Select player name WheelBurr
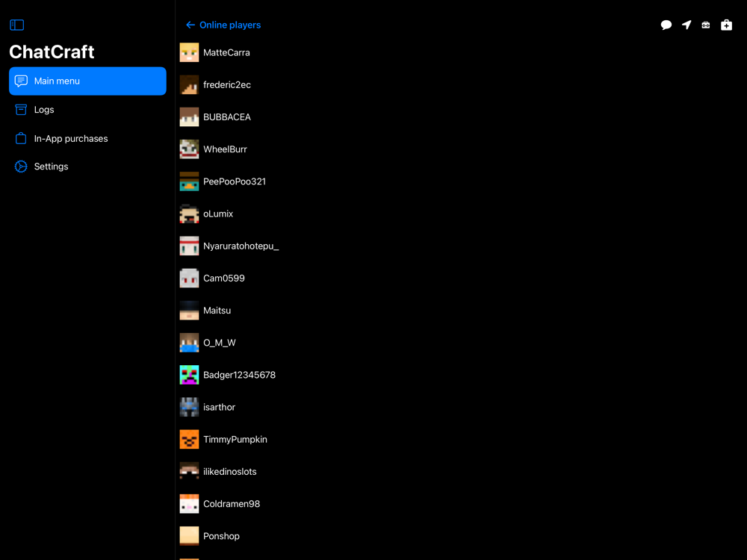This screenshot has width=747, height=560. click(x=225, y=149)
